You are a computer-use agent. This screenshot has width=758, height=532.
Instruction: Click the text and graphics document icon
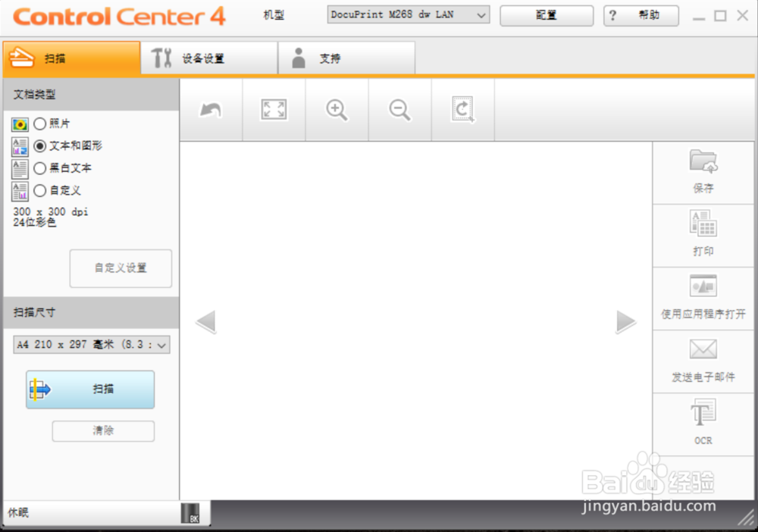(20, 146)
